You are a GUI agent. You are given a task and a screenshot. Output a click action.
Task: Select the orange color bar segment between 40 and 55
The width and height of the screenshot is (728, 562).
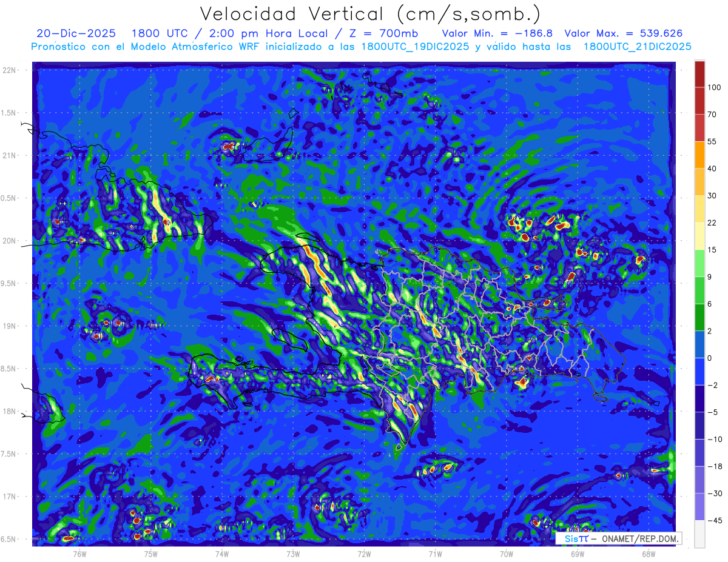point(699,155)
